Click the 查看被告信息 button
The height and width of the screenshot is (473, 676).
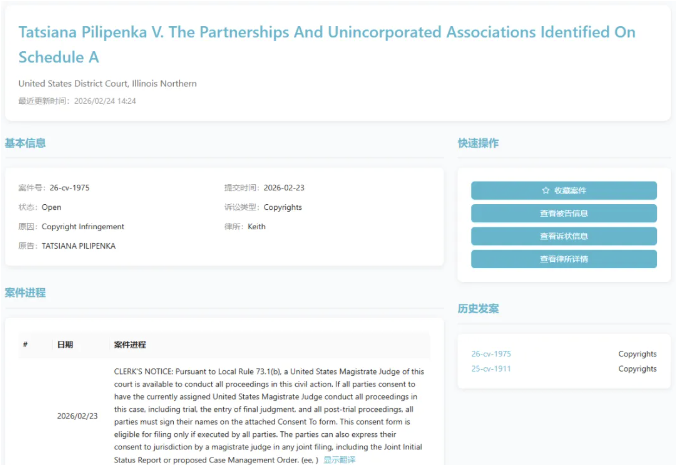pos(564,213)
